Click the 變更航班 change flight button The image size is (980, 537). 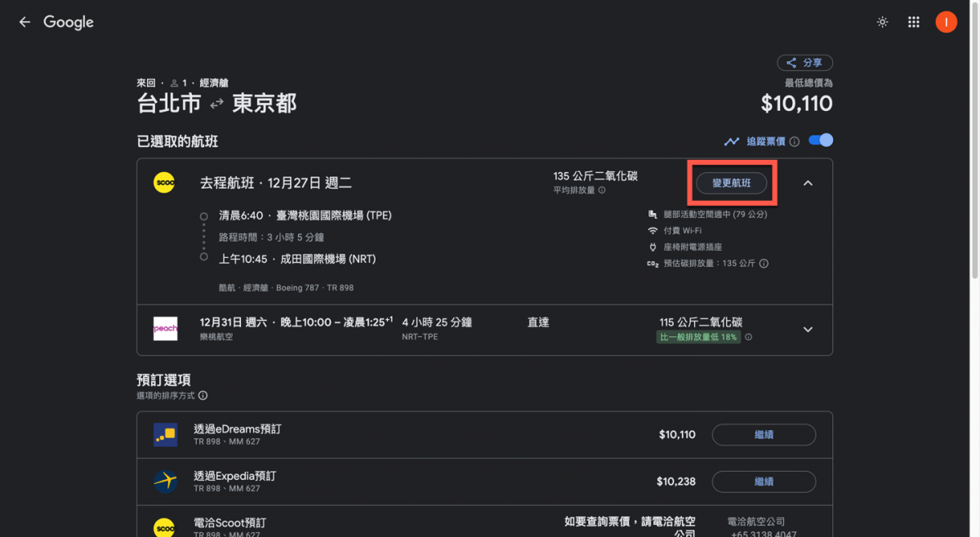[x=732, y=183]
